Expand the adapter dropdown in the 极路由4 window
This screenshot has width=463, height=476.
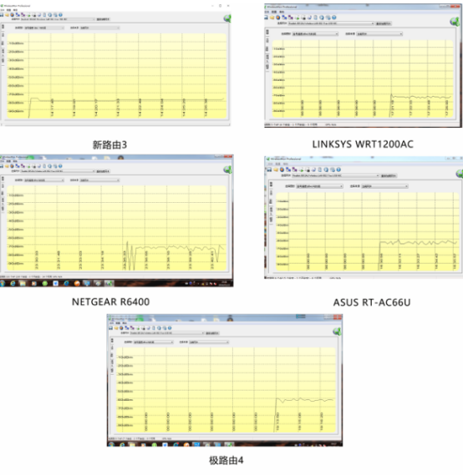click(x=167, y=333)
